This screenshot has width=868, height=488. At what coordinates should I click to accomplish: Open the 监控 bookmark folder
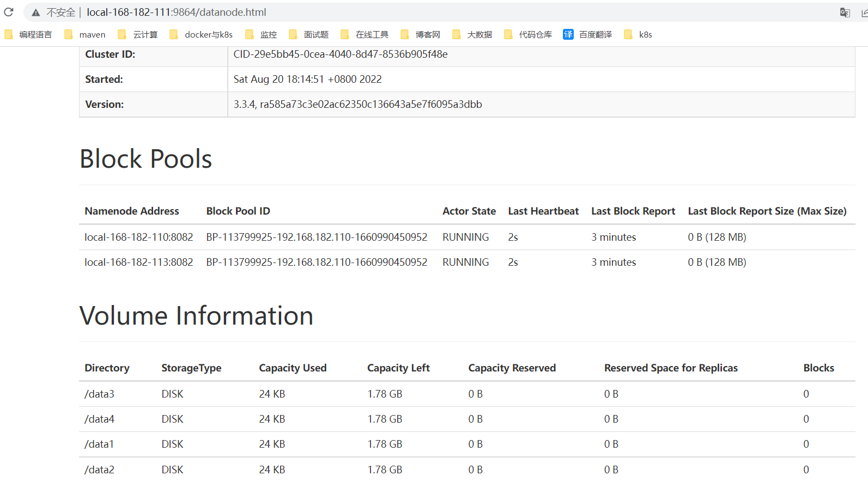[261, 34]
